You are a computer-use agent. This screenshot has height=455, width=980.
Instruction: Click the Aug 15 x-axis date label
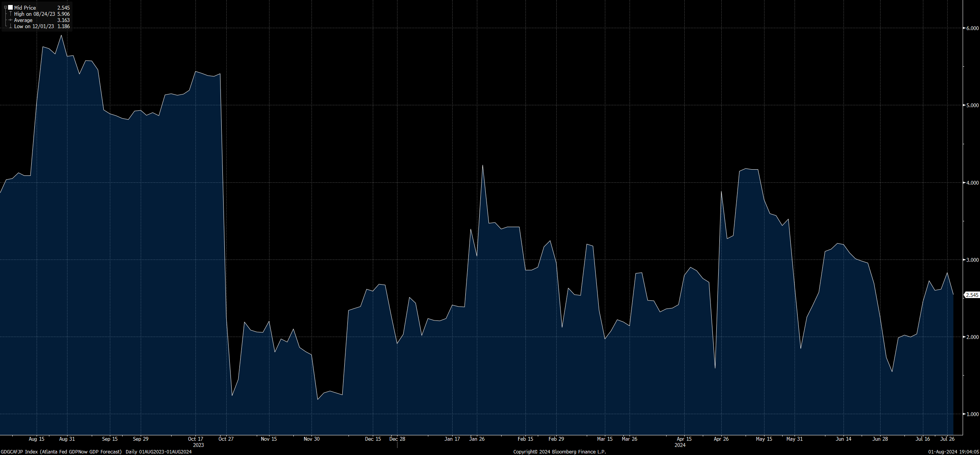point(37,439)
